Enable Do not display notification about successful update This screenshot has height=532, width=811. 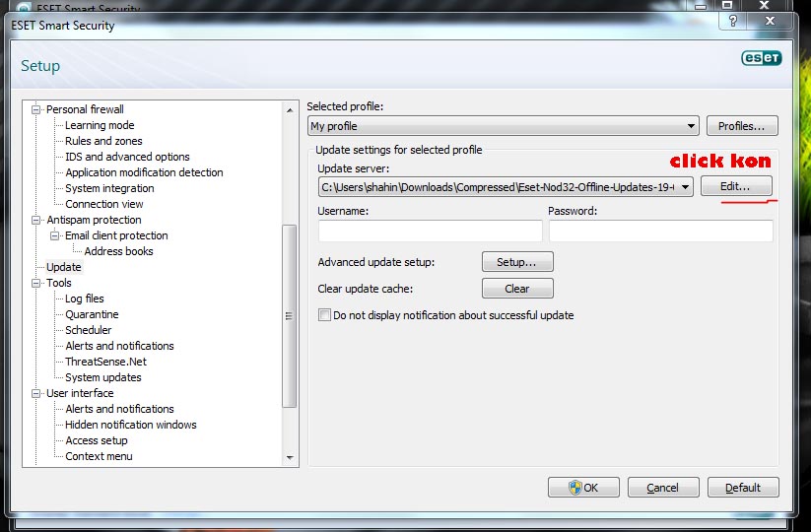click(324, 315)
